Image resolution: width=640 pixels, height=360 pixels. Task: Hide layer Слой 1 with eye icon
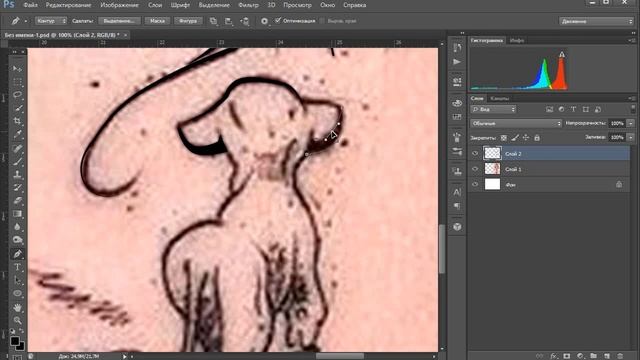pyautogui.click(x=475, y=169)
